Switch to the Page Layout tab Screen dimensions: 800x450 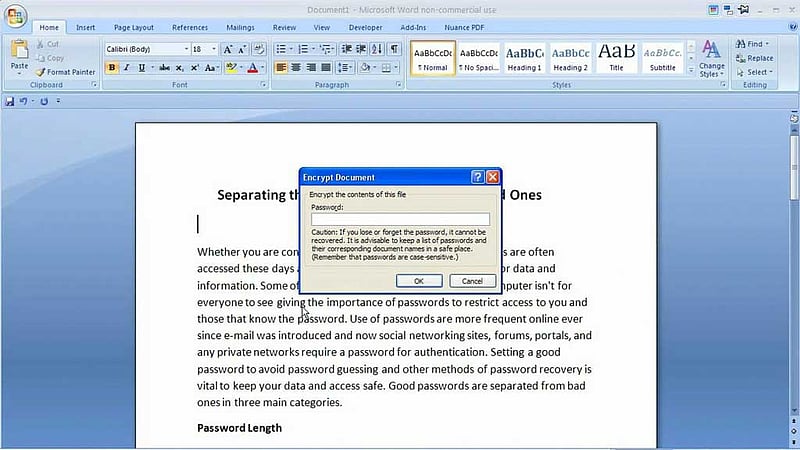pyautogui.click(x=134, y=28)
